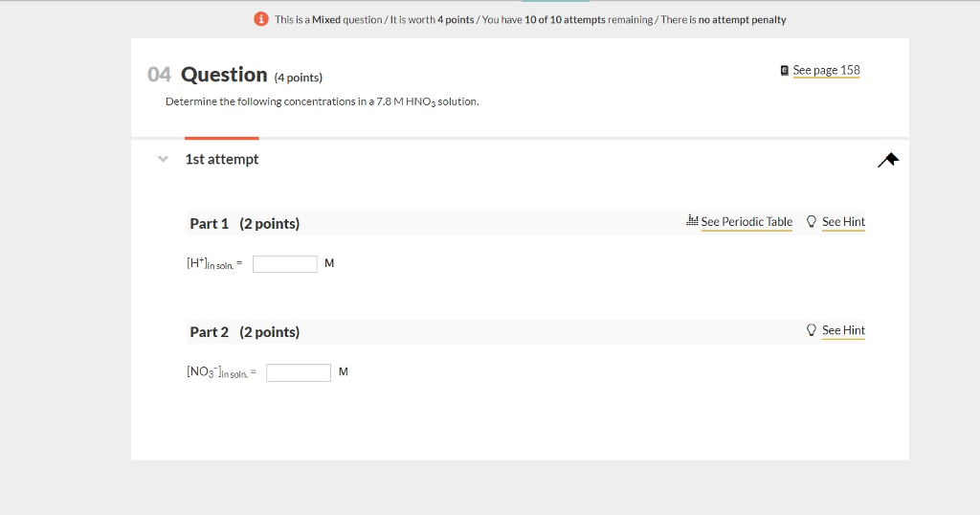This screenshot has height=515, width=980.
Task: Click the 7.8 M HNO3 problem statement
Action: [x=322, y=101]
